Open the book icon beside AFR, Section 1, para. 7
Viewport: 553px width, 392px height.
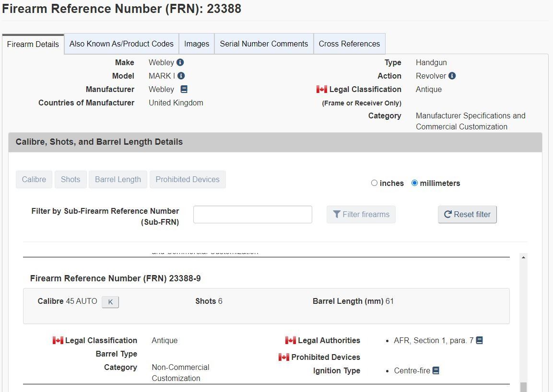pos(479,340)
